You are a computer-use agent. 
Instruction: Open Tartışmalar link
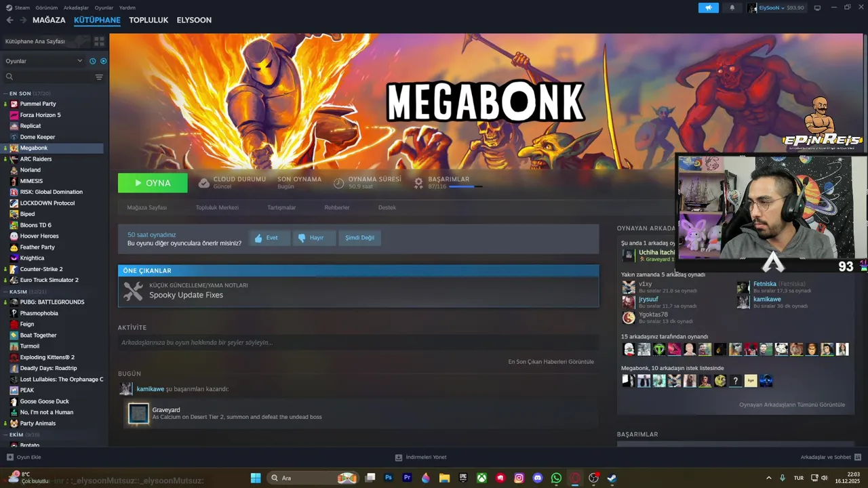coord(281,207)
